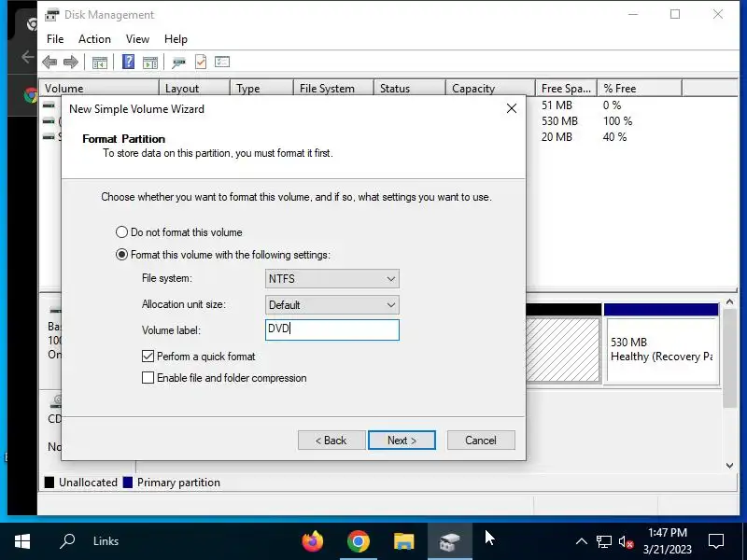Image resolution: width=747 pixels, height=560 pixels.
Task: Click the Free Space column header
Action: coord(566,88)
